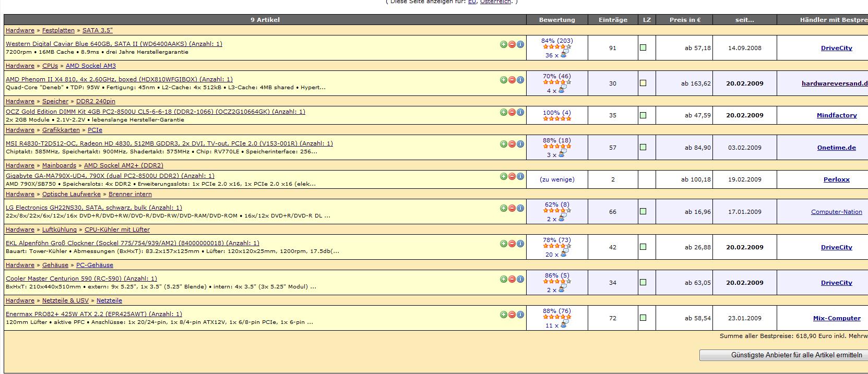Open the AMD Sockel AM3 category link
This screenshot has width=868, height=374.
(x=91, y=66)
